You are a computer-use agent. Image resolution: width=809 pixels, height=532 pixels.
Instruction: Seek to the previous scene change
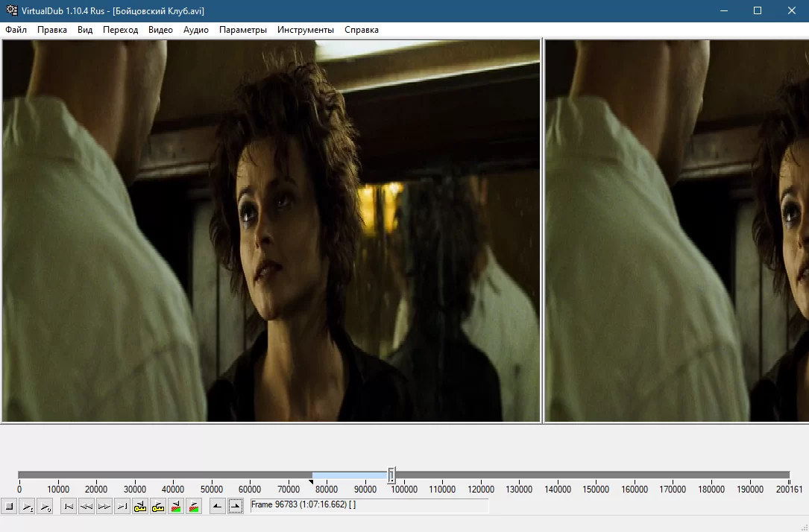click(176, 506)
